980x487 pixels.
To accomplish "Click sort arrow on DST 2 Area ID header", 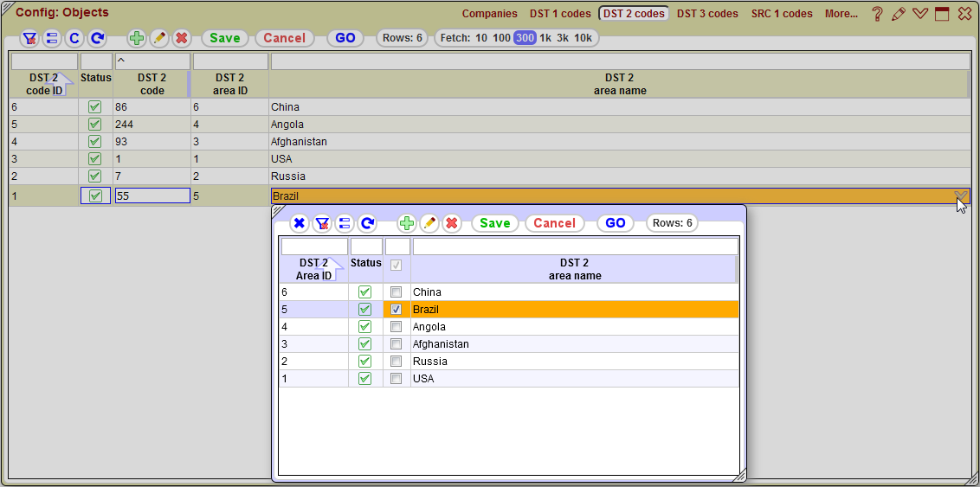I will [x=330, y=268].
